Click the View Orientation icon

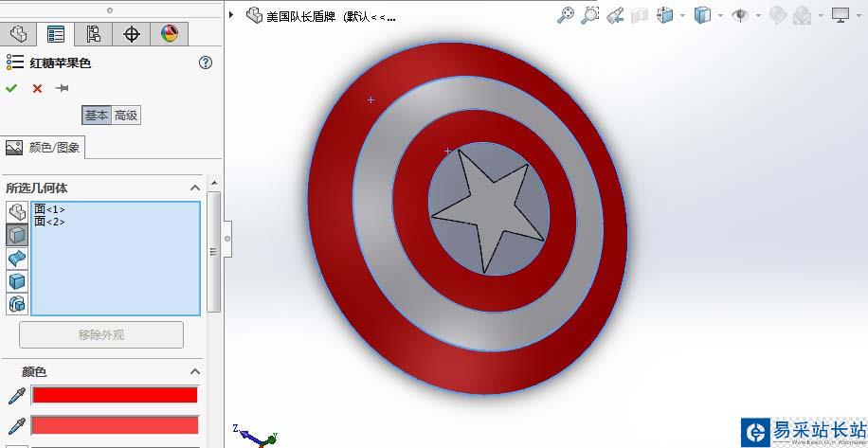point(665,15)
